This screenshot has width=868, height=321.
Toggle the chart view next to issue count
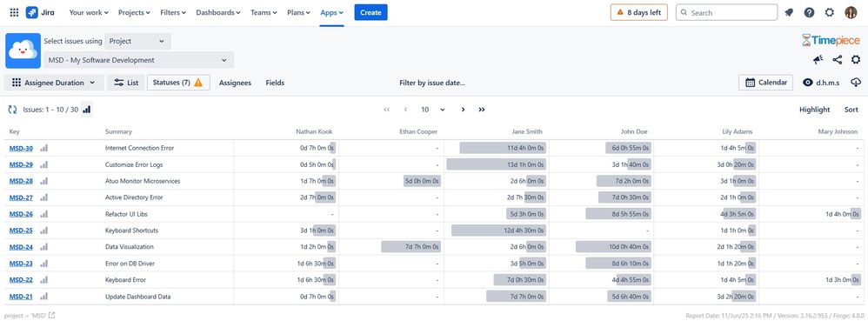pos(87,110)
